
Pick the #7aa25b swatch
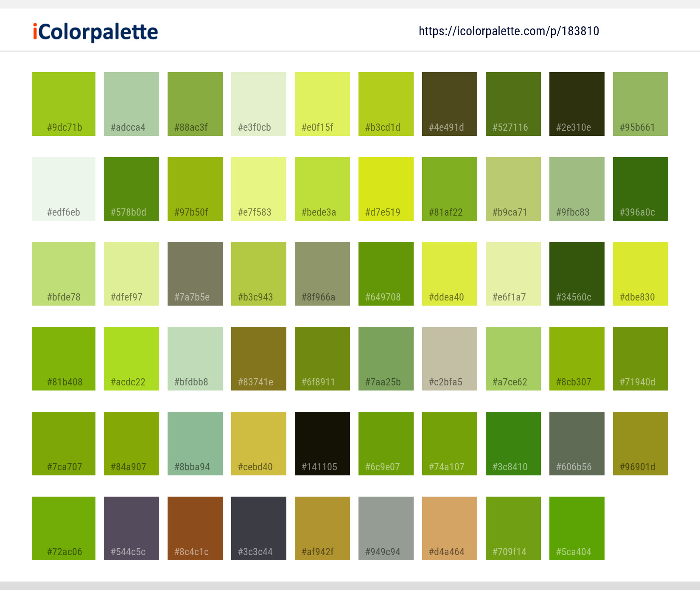pyautogui.click(x=386, y=359)
